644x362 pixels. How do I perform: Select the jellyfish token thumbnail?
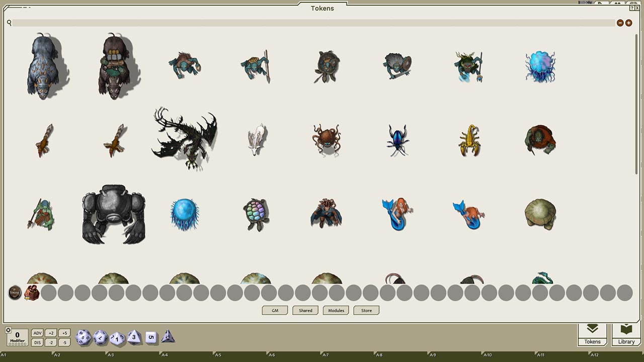tap(540, 66)
